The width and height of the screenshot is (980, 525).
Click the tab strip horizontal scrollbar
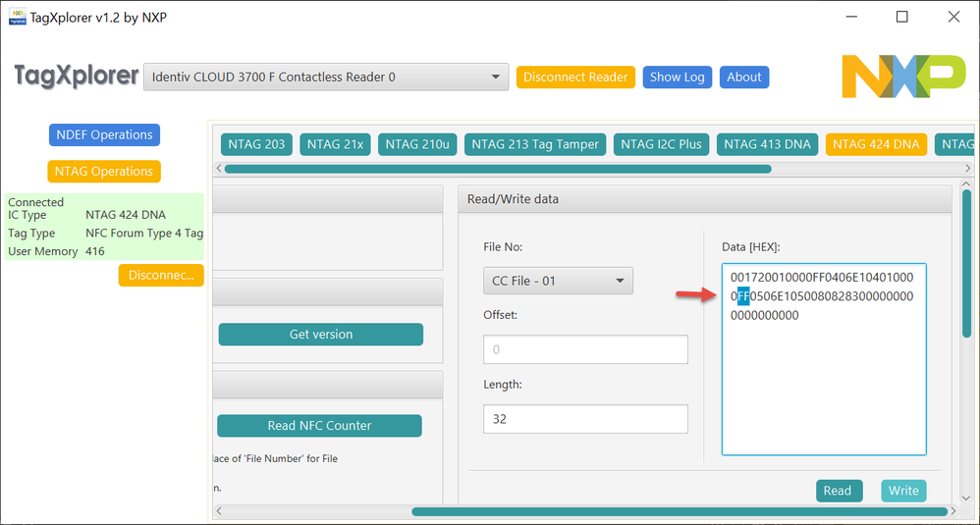click(x=498, y=169)
